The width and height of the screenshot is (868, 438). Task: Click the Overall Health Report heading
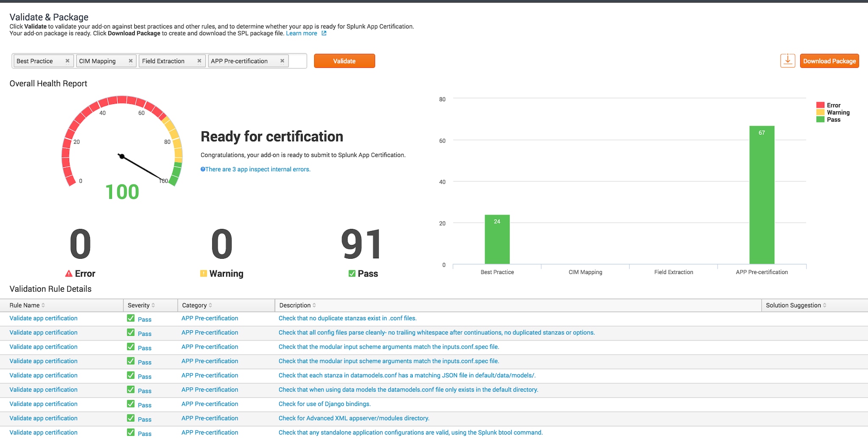tap(48, 84)
